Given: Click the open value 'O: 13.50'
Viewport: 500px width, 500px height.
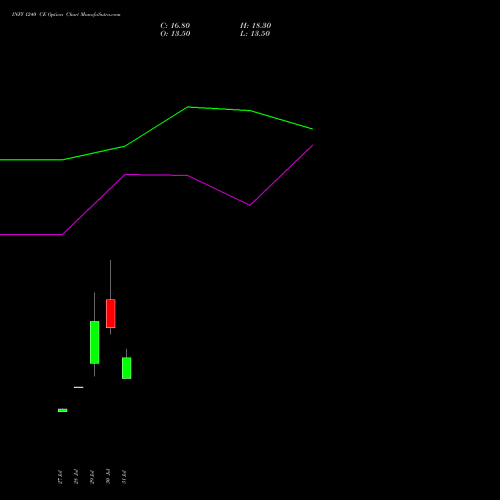Looking at the screenshot, I should (175, 34).
